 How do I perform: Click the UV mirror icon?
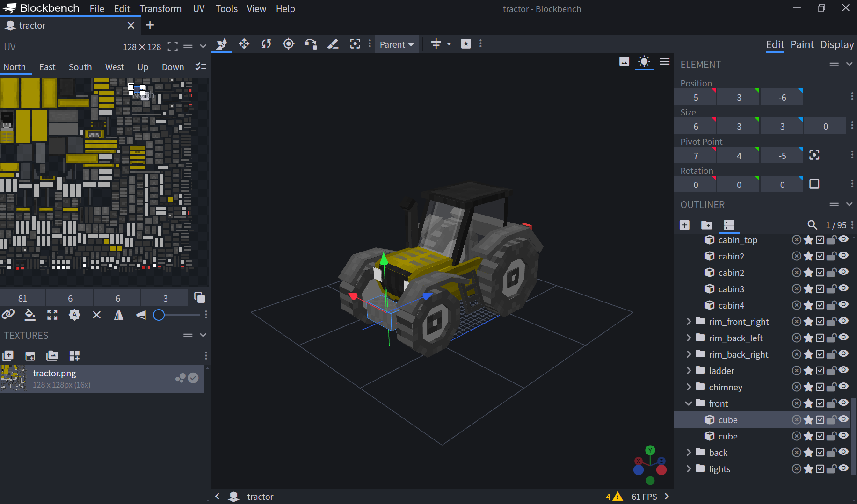point(119,315)
